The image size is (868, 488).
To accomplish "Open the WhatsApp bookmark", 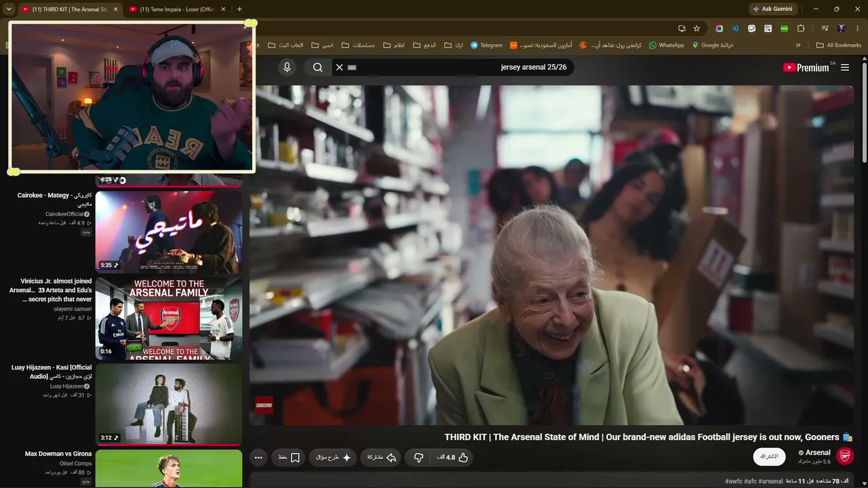I will click(x=667, y=45).
